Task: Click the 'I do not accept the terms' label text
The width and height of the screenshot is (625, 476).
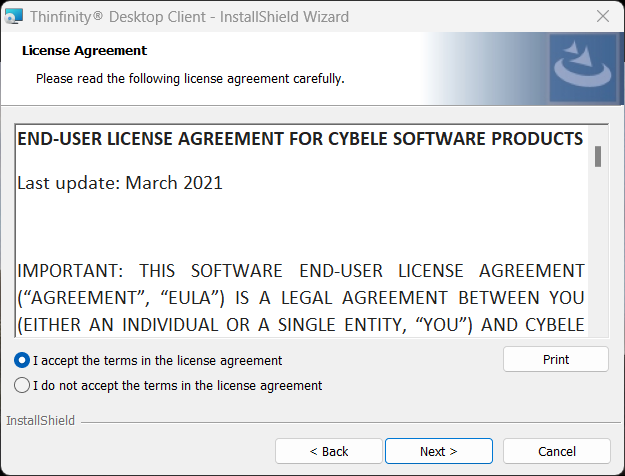Action: pos(177,385)
